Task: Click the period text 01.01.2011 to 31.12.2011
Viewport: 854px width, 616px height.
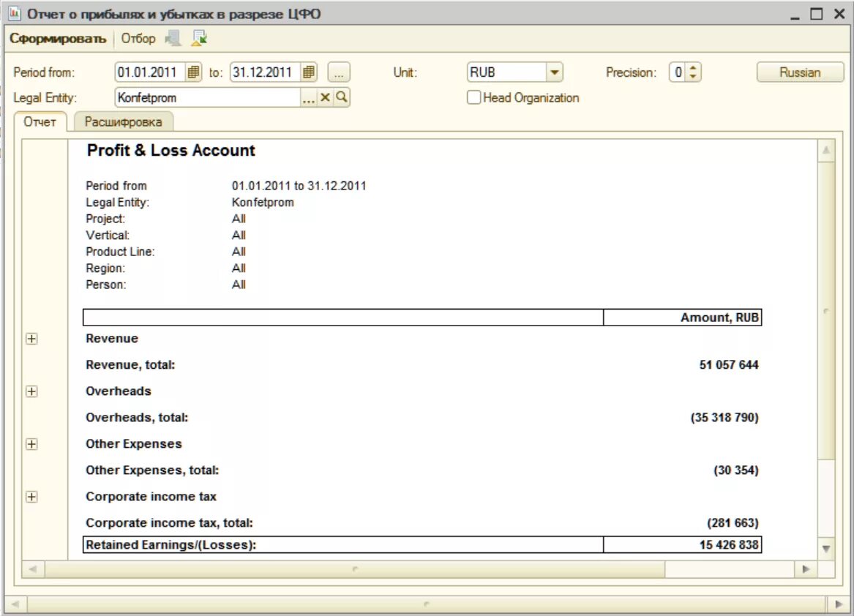Action: [x=299, y=186]
